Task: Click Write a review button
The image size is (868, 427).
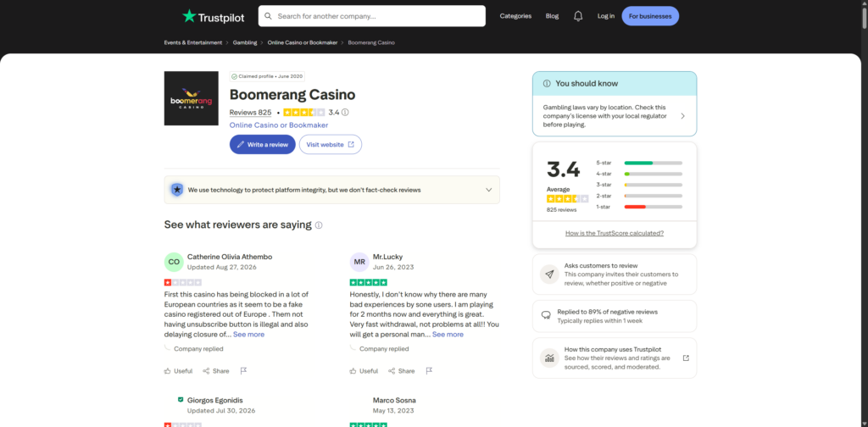Action: point(263,144)
